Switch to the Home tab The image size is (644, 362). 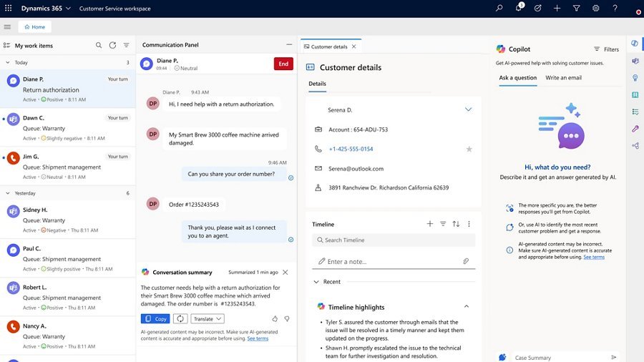[34, 26]
